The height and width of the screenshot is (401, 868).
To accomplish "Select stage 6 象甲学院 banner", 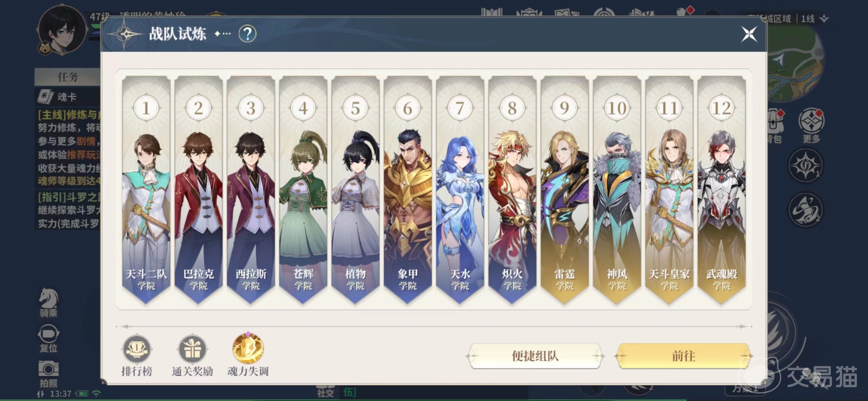I will (x=408, y=189).
